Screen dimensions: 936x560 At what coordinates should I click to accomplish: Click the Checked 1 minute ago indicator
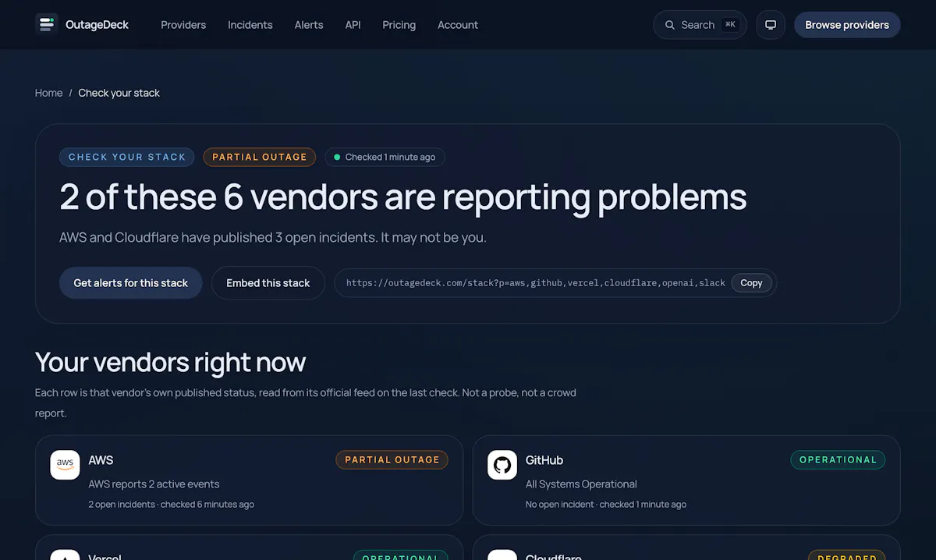coord(385,157)
